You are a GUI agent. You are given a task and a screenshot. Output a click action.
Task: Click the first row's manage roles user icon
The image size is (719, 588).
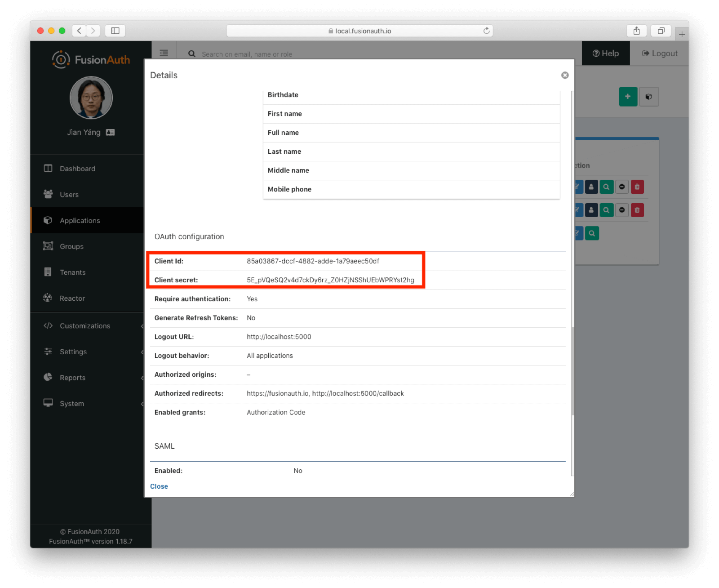(591, 187)
